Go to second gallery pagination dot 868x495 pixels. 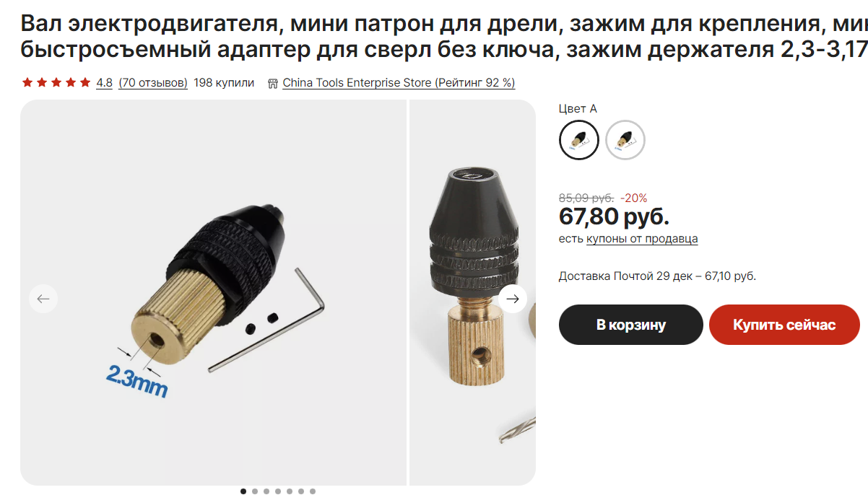(255, 491)
